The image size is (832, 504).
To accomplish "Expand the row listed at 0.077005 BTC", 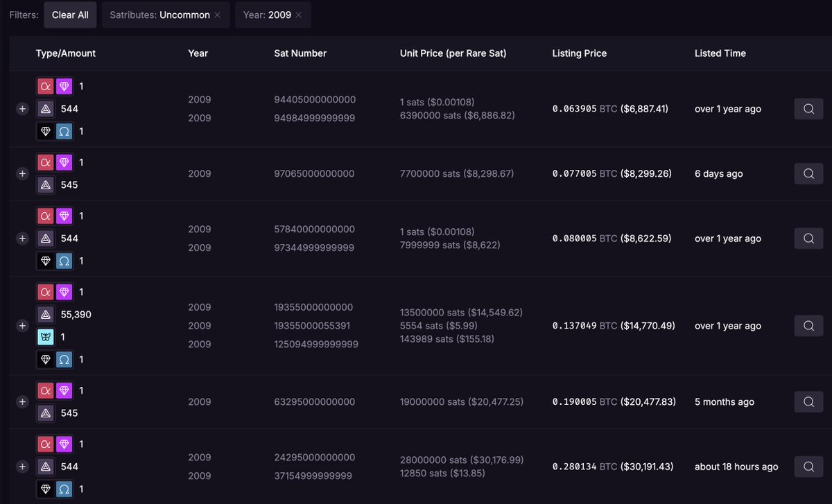I will coord(22,173).
